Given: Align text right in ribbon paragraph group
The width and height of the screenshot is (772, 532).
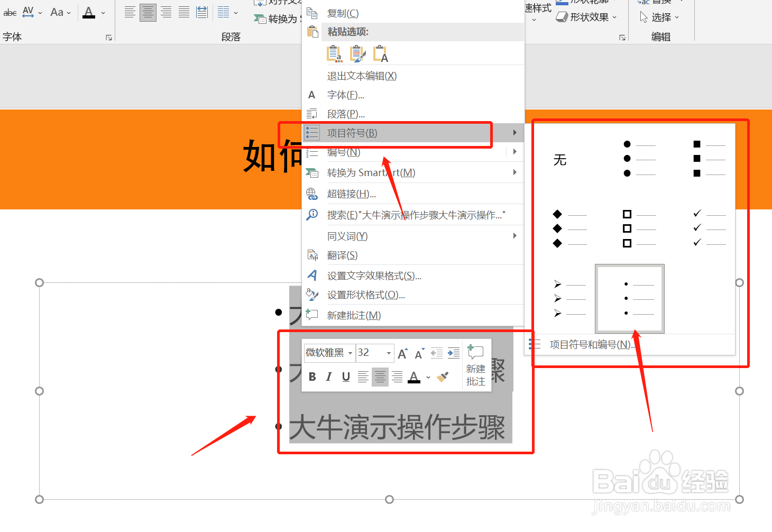Looking at the screenshot, I should coord(166,12).
